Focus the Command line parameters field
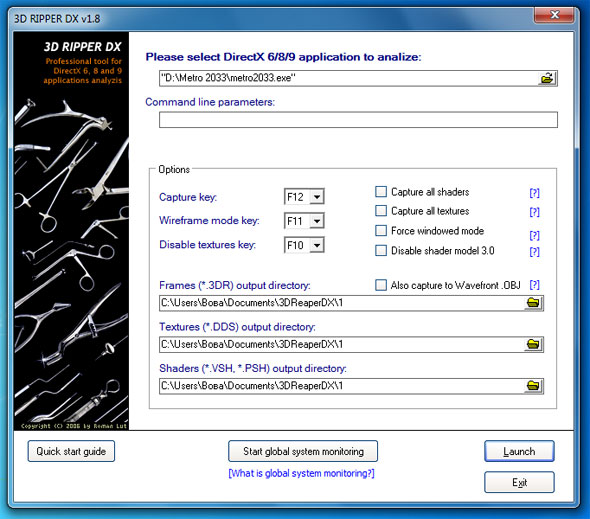Viewport: 590px width, 519px height. 358,120
